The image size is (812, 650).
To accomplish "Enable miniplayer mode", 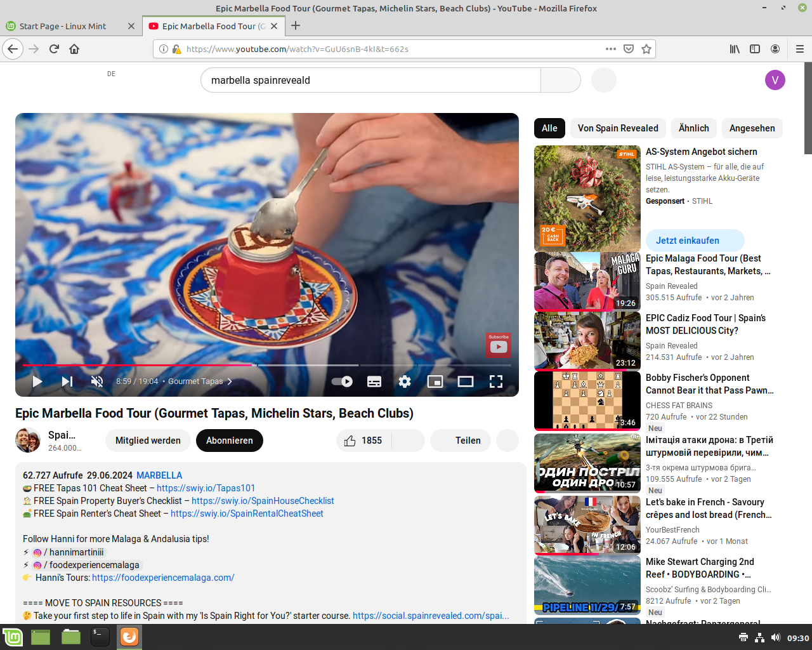I will tap(435, 381).
